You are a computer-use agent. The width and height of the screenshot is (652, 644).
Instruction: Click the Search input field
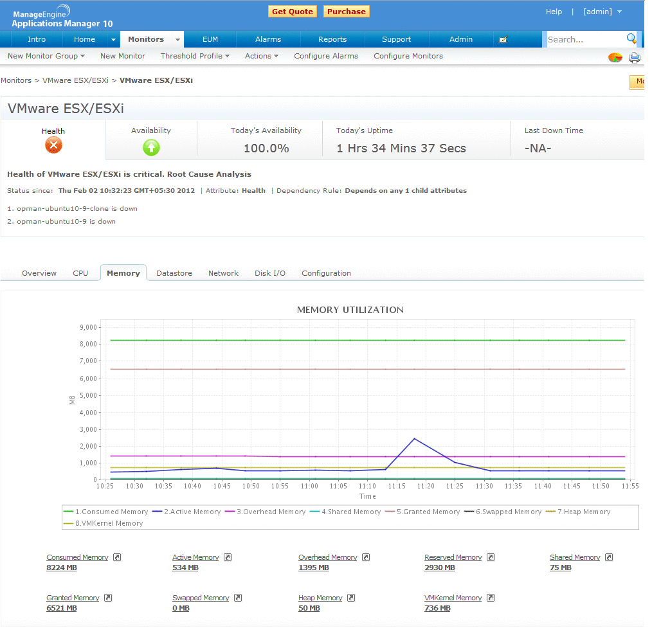[585, 39]
